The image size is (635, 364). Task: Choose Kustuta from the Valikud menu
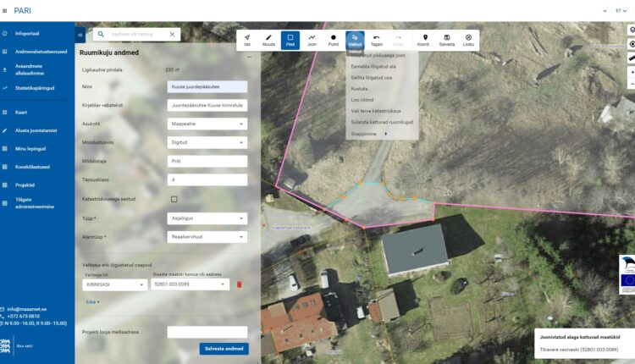[x=359, y=89]
